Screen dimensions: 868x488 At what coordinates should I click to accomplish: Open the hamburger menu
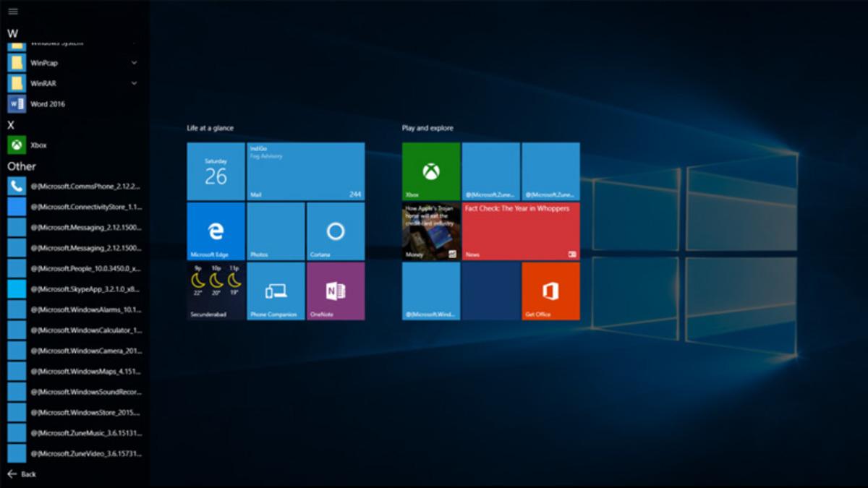pyautogui.click(x=12, y=12)
